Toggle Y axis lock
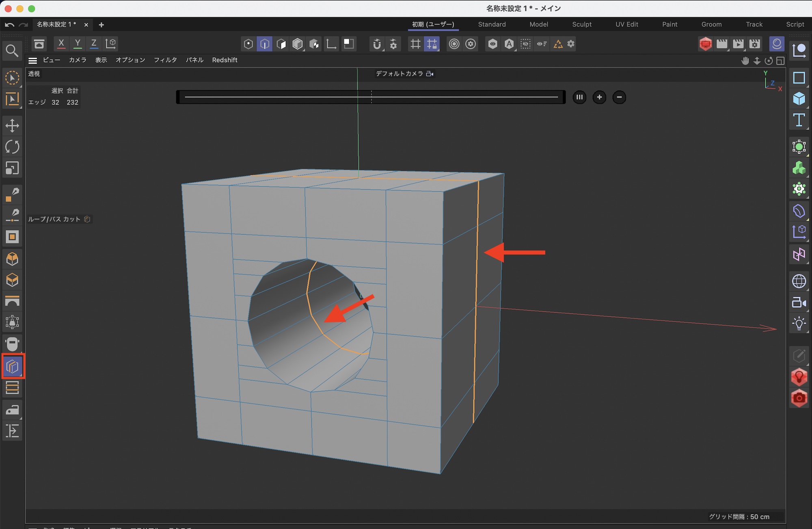Image resolution: width=812 pixels, height=529 pixels. pyautogui.click(x=78, y=43)
